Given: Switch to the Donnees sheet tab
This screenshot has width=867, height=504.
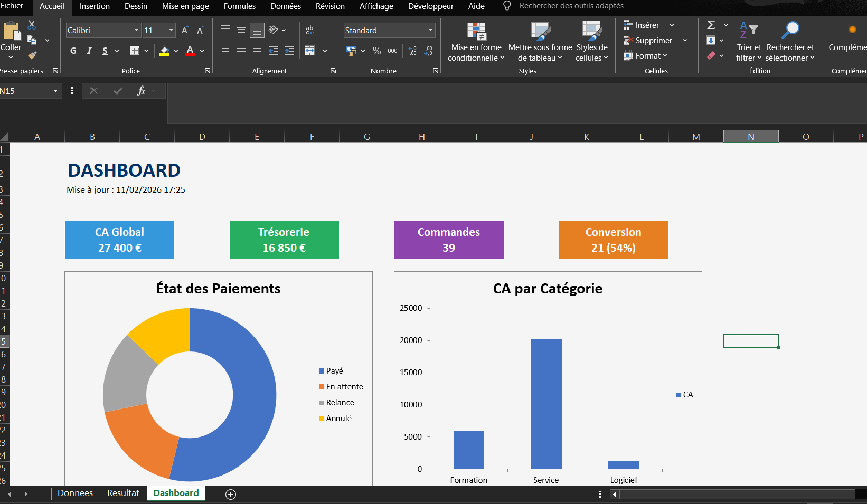Looking at the screenshot, I should pos(75,493).
